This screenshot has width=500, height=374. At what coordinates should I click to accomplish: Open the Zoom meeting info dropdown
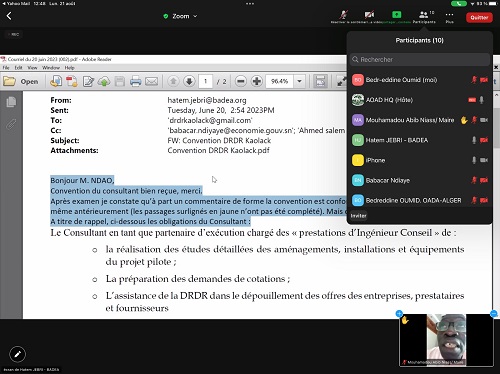pos(180,16)
